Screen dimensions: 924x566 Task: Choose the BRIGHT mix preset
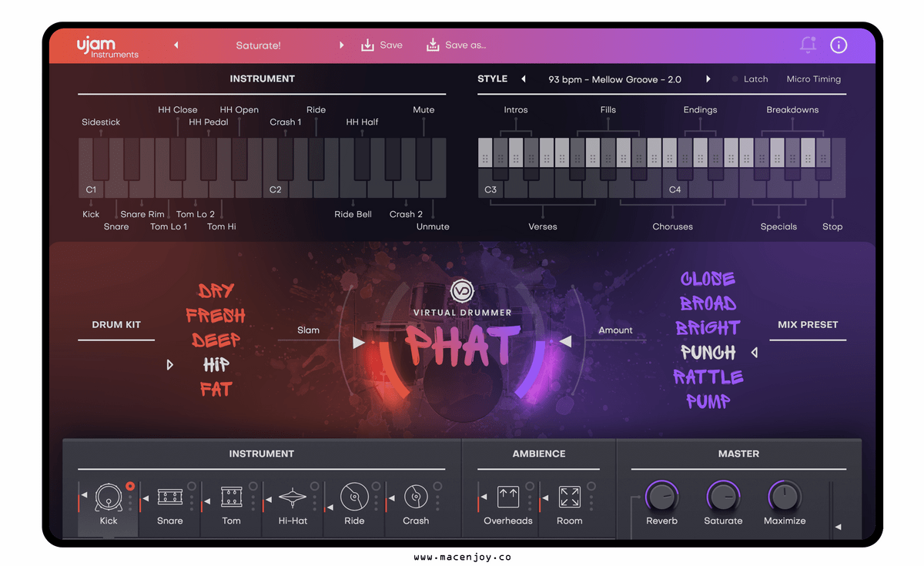pos(708,328)
